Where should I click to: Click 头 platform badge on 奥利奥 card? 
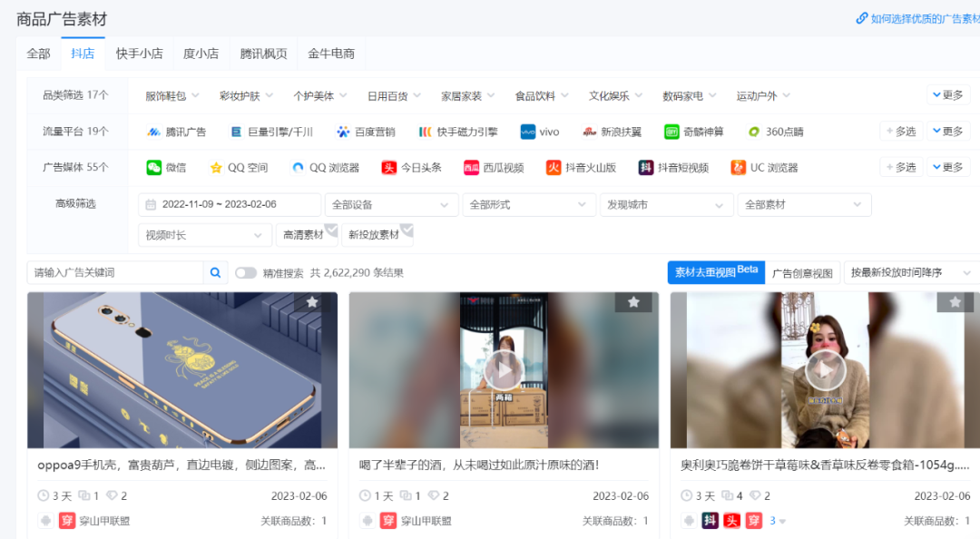(x=732, y=520)
